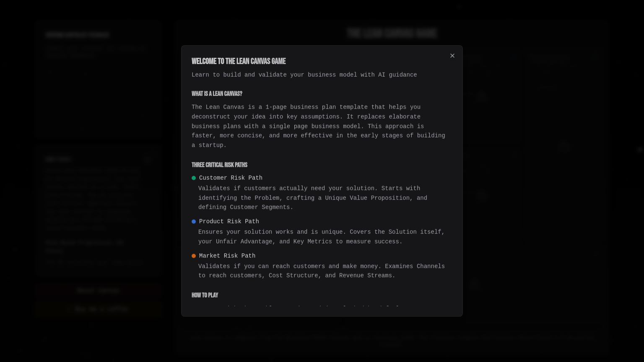Click the How to Play heading
This screenshot has height=362, width=644.
click(x=205, y=295)
